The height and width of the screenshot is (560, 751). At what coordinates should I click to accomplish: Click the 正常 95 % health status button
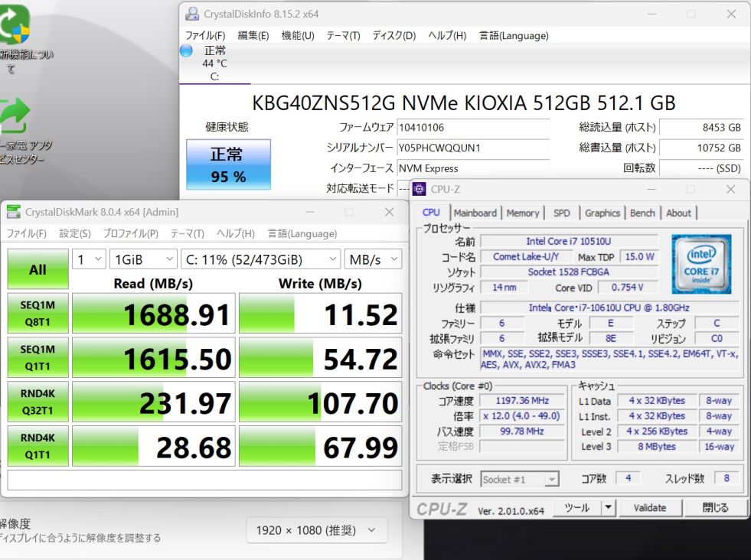(228, 164)
